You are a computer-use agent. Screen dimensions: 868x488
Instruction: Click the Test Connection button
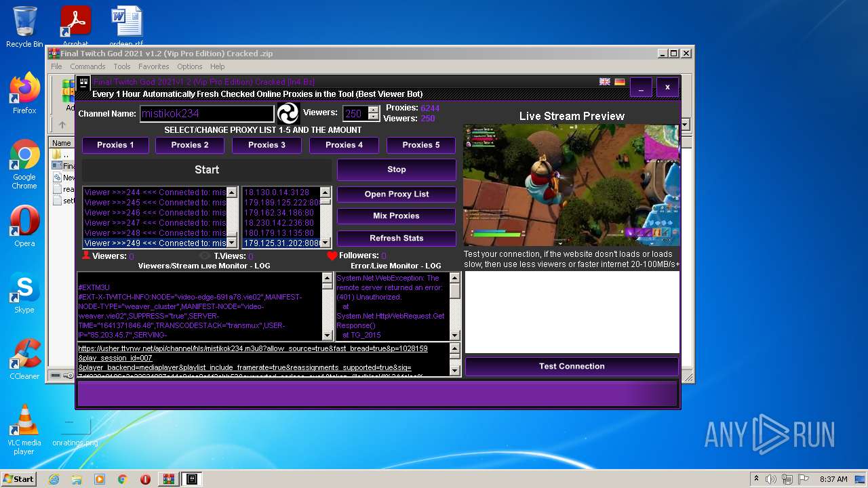572,367
